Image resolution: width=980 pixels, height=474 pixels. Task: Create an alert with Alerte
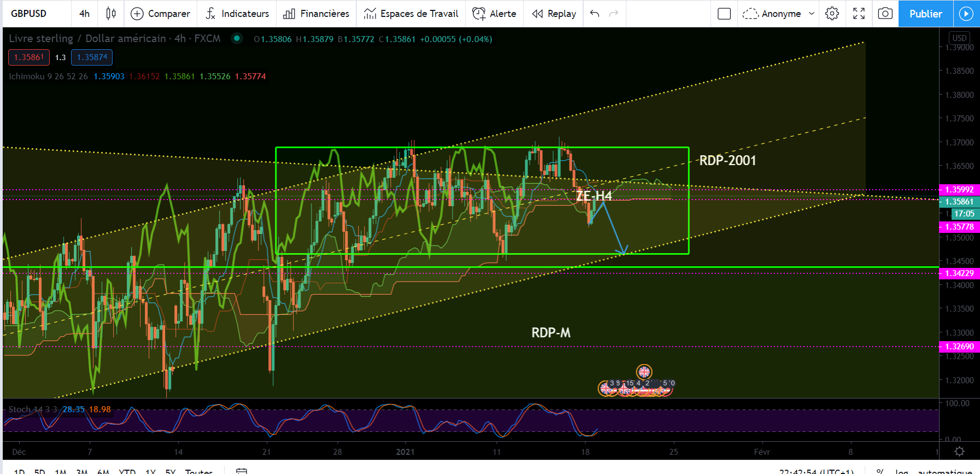(x=495, y=14)
